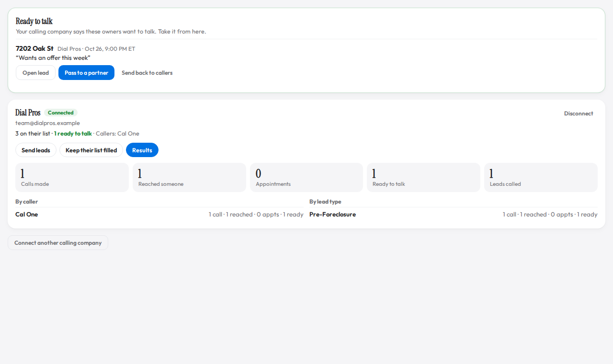Image resolution: width=613 pixels, height=364 pixels.
Task: Click the 'Ready to talk' panel heading
Action: (x=34, y=21)
